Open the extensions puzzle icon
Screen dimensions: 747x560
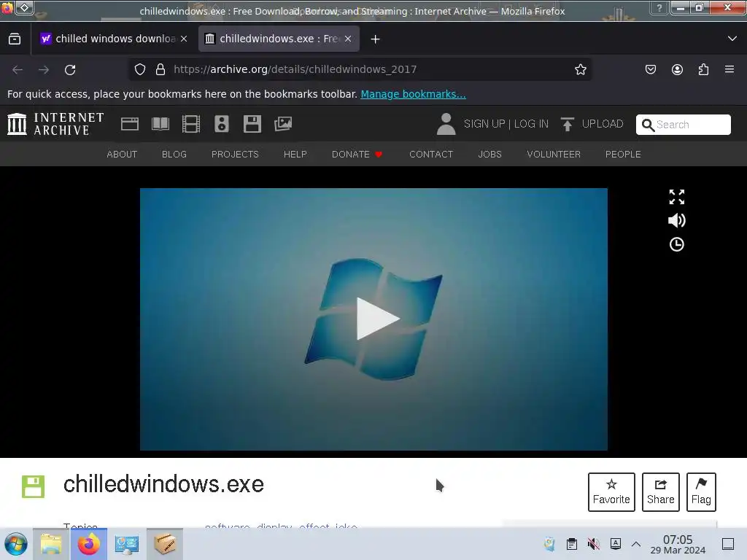(703, 69)
